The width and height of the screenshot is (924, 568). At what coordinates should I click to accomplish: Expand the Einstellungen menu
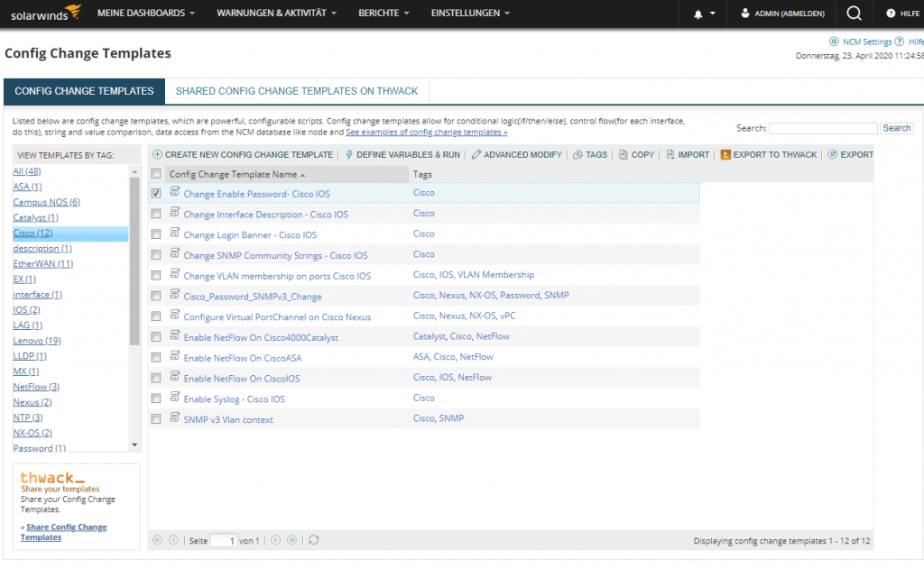pyautogui.click(x=470, y=14)
